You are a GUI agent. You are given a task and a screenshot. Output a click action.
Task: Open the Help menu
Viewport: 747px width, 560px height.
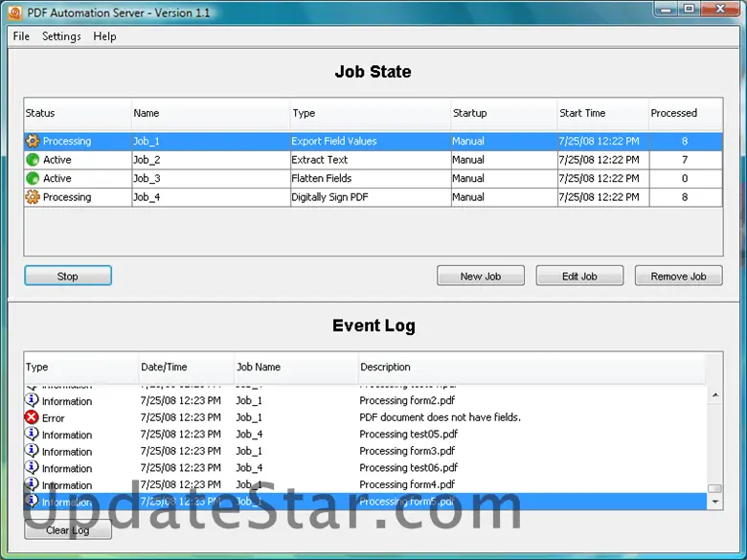[x=104, y=36]
